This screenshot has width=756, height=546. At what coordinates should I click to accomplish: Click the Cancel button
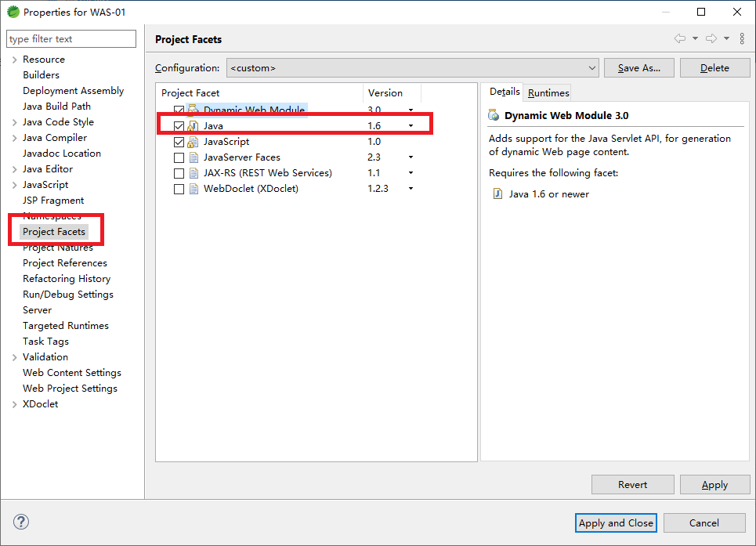coord(704,522)
